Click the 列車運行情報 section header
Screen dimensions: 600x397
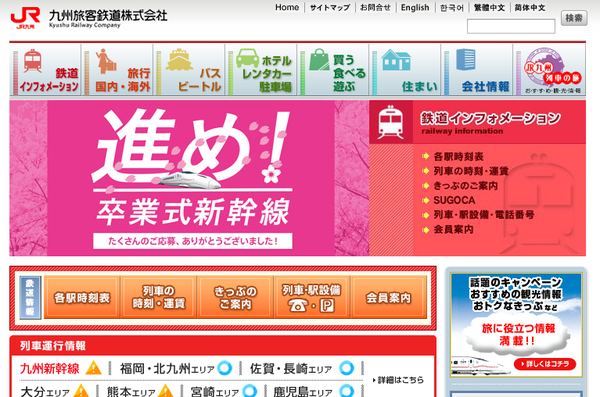(x=223, y=346)
